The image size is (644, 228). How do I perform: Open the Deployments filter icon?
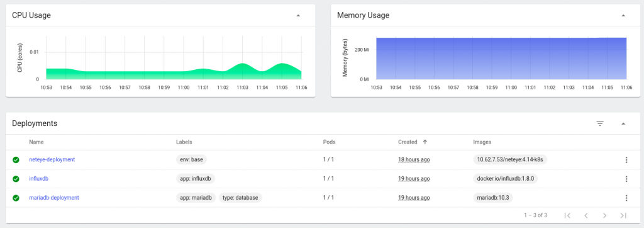pyautogui.click(x=600, y=123)
